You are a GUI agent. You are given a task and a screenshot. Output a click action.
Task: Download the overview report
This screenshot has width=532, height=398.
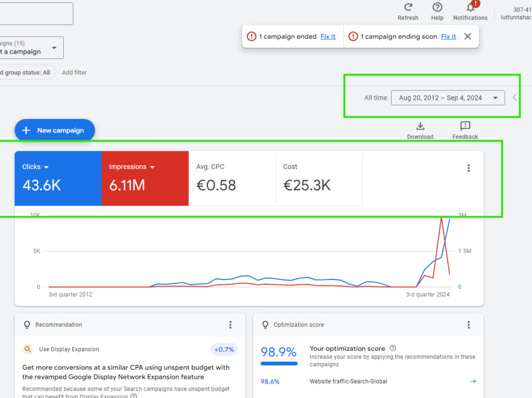pyautogui.click(x=420, y=131)
